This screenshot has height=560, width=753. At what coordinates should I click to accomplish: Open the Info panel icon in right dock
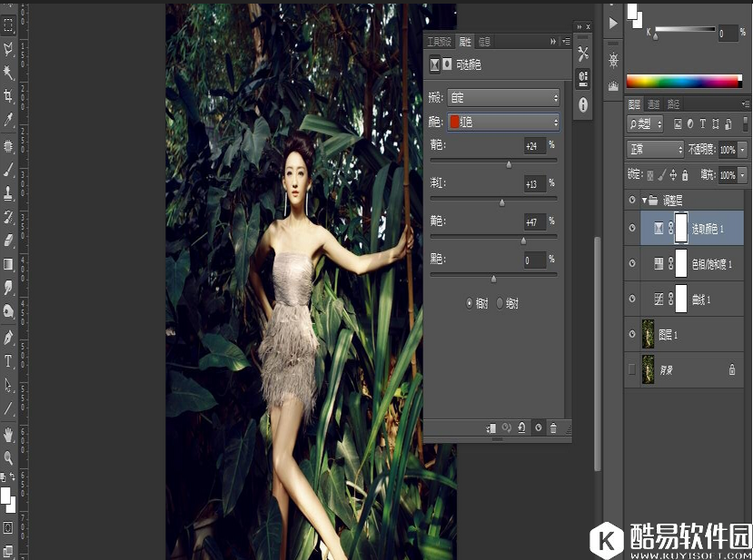coord(582,104)
